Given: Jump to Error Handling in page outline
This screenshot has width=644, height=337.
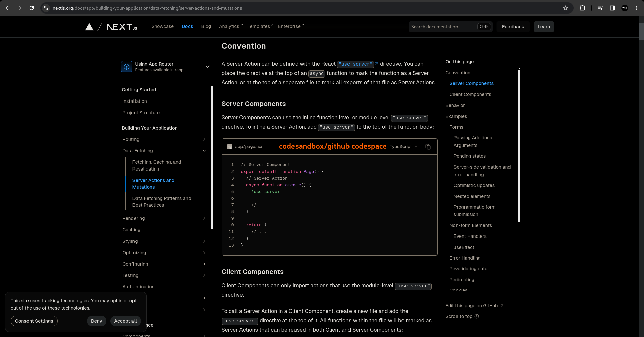Looking at the screenshot, I should (465, 258).
